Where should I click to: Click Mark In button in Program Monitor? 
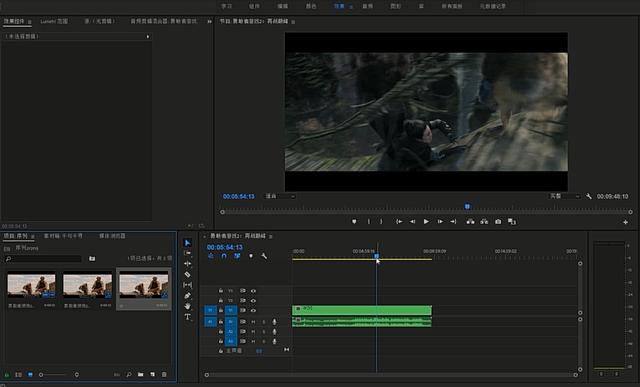(x=369, y=222)
